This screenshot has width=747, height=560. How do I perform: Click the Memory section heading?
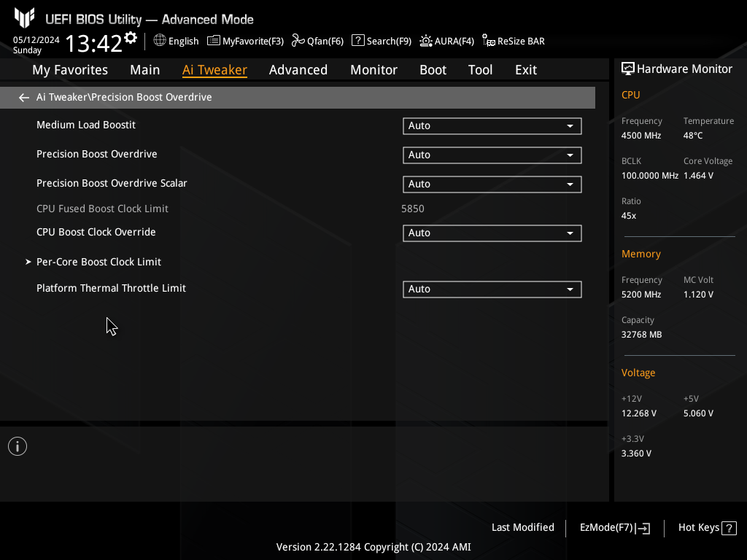[x=641, y=254]
